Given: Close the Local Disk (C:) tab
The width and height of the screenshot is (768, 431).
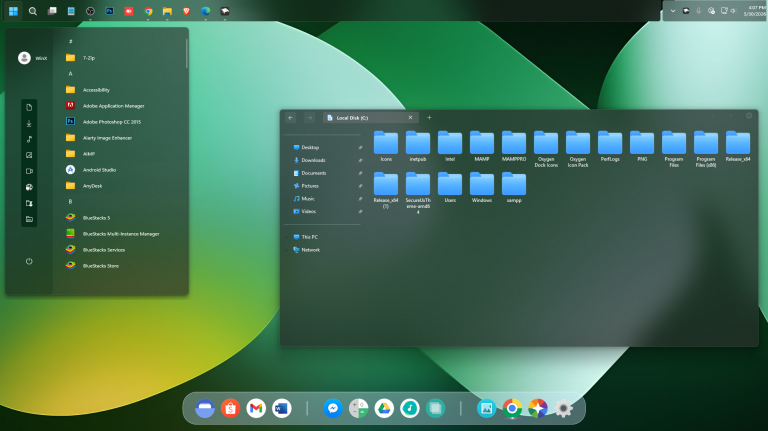Looking at the screenshot, I should (x=410, y=118).
